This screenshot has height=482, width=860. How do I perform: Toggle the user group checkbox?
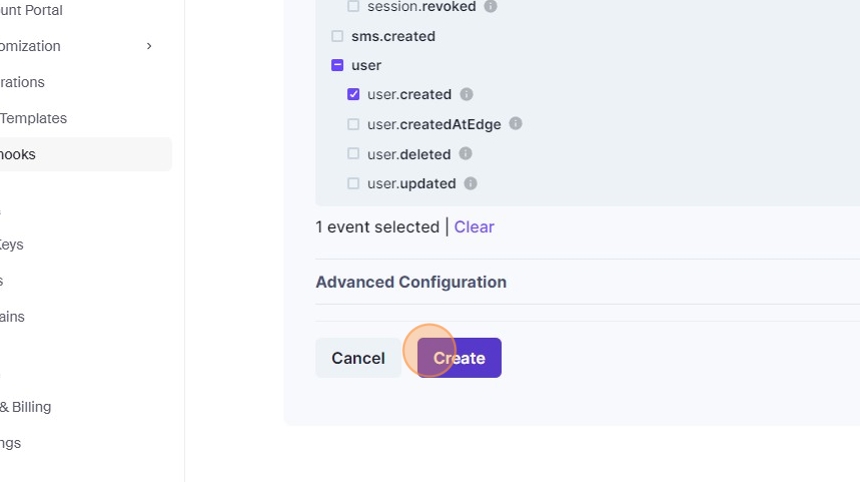[x=337, y=65]
